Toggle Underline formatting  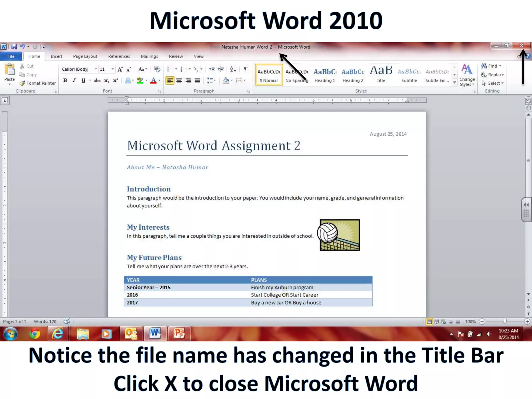pyautogui.click(x=83, y=81)
